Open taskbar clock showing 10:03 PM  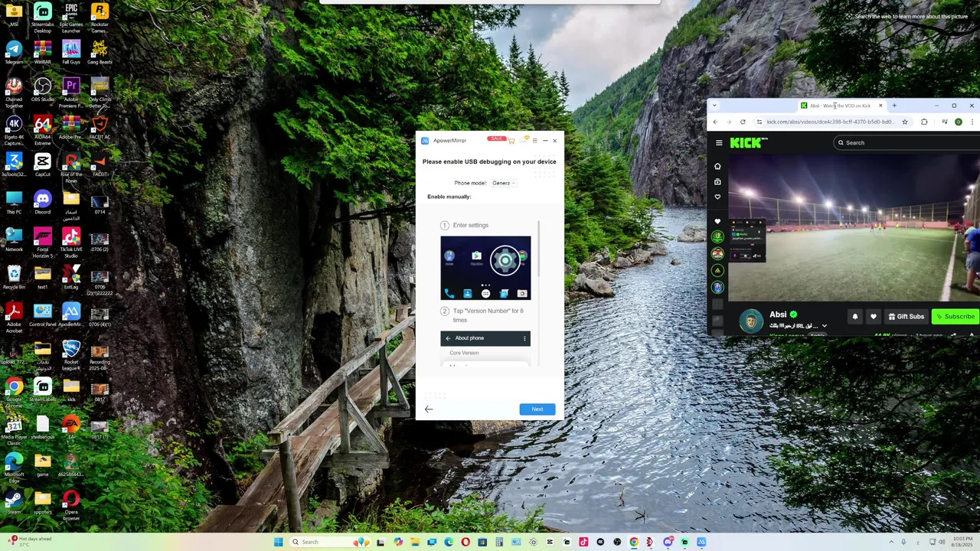tap(962, 542)
